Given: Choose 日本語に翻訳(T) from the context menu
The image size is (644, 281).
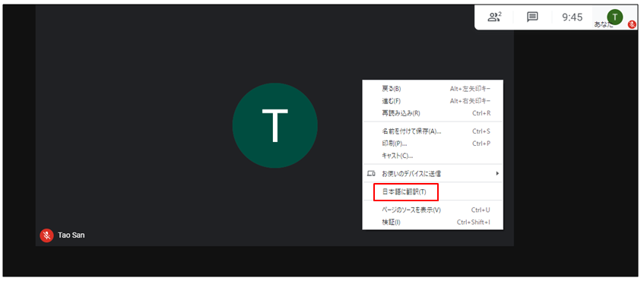Looking at the screenshot, I should click(433, 192).
